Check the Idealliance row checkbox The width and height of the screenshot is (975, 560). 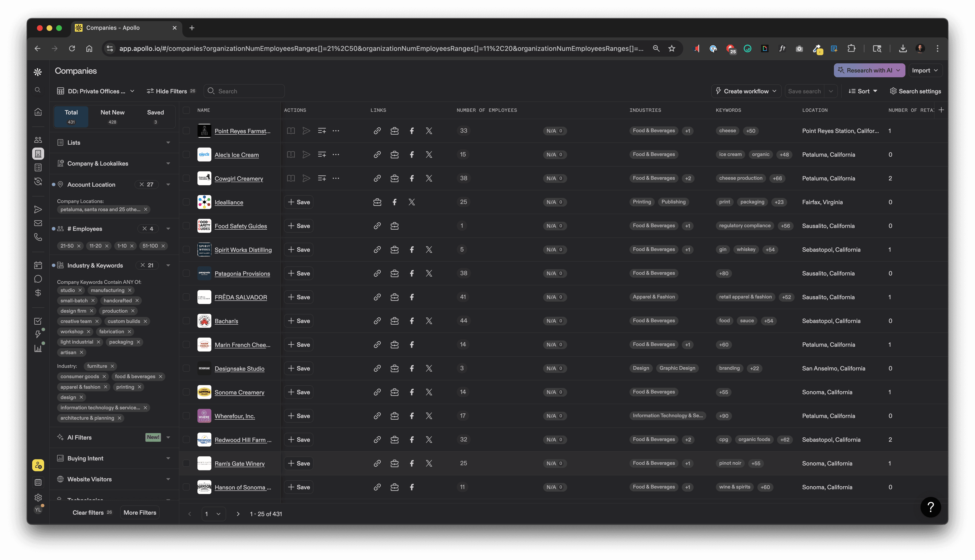pyautogui.click(x=186, y=202)
